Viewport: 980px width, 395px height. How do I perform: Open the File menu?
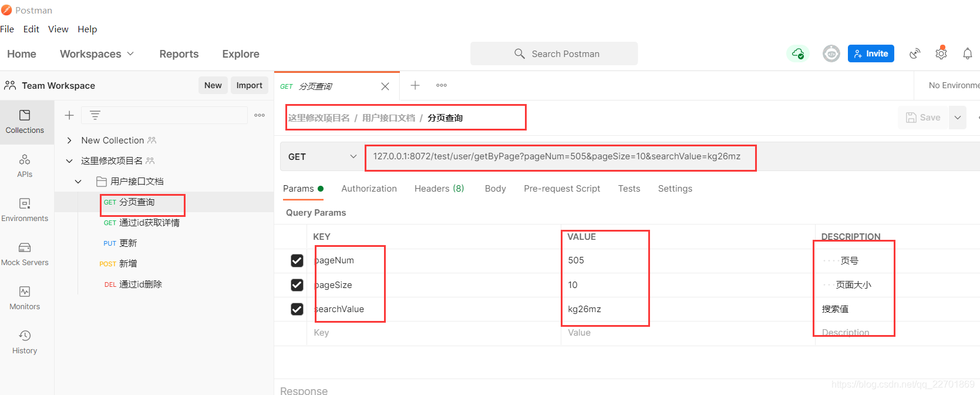7,29
